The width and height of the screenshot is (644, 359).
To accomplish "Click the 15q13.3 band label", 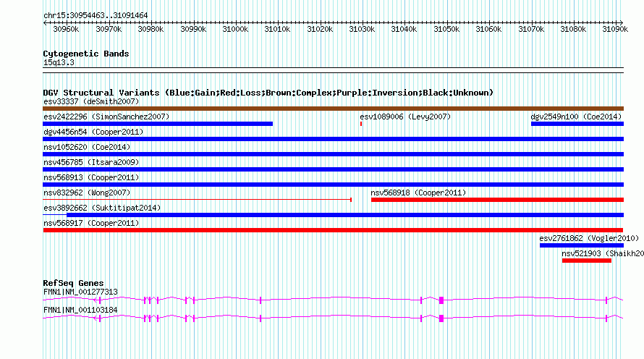I will click(x=59, y=62).
